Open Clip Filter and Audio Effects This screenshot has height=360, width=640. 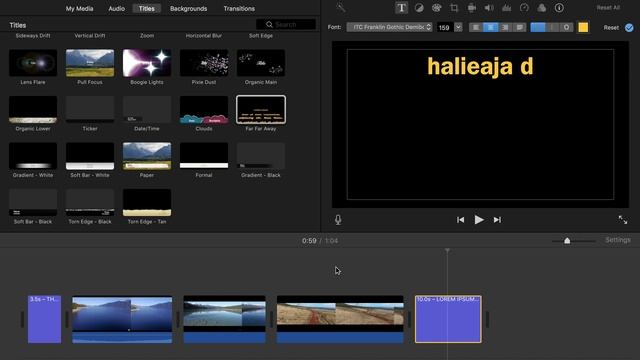pyautogui.click(x=542, y=8)
